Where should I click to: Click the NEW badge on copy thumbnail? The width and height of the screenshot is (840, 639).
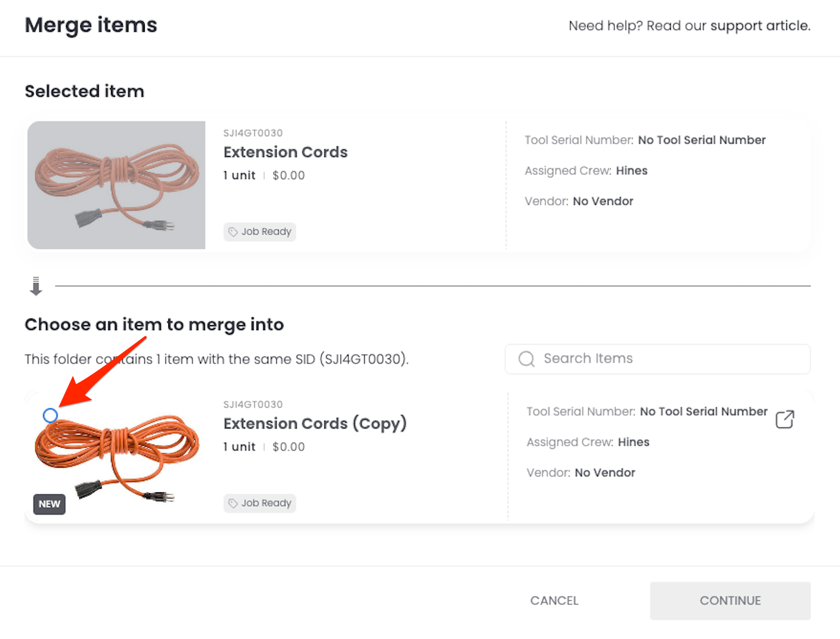coord(49,504)
